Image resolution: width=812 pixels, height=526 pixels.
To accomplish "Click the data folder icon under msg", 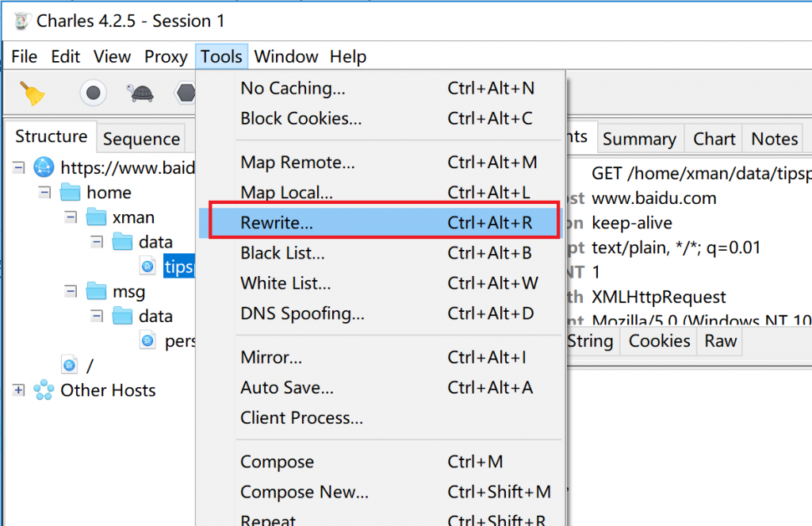I will point(122,316).
